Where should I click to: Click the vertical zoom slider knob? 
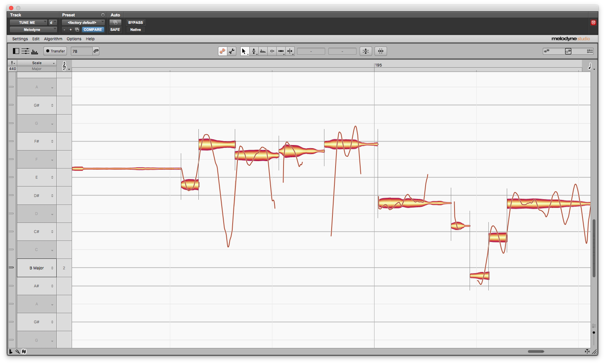594,333
